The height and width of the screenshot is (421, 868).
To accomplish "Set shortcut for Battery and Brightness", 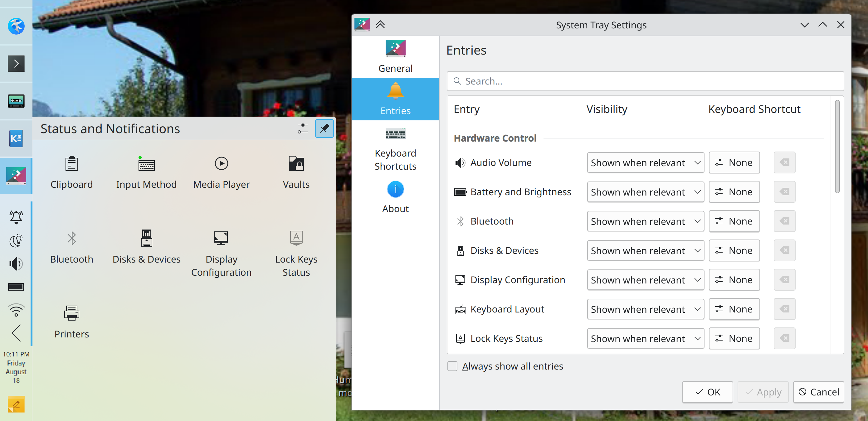I will click(x=734, y=192).
